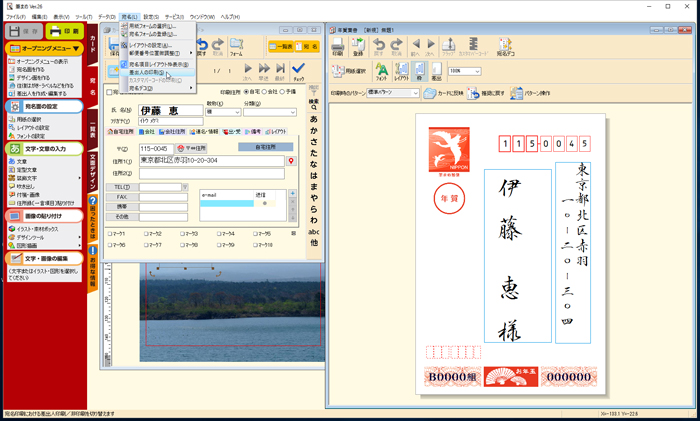Click the 住所1 address input field

coord(211,161)
